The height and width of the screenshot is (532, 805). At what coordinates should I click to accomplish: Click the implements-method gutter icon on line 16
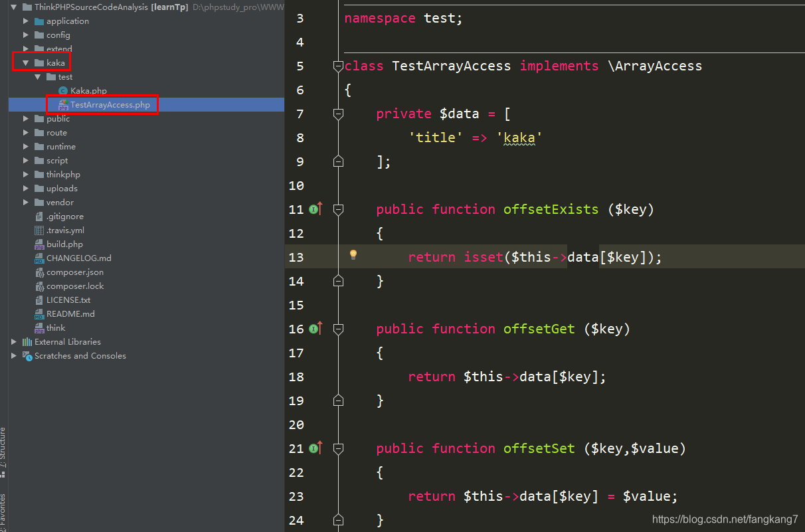click(315, 329)
